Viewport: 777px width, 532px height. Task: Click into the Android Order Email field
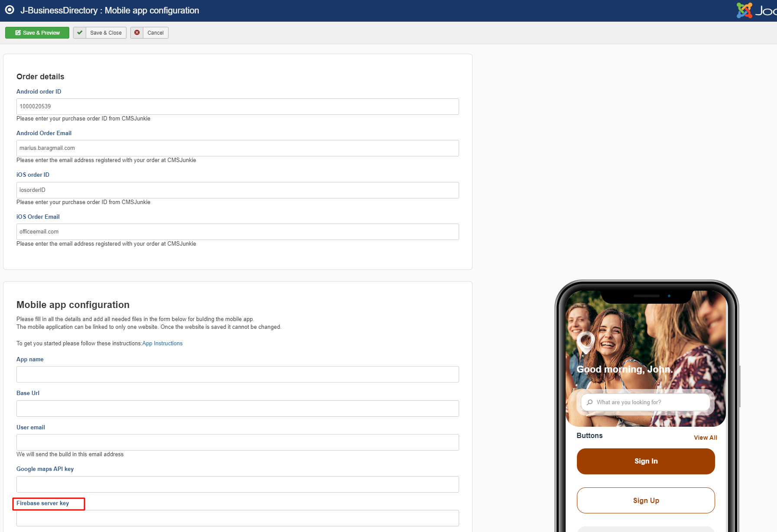[237, 148]
